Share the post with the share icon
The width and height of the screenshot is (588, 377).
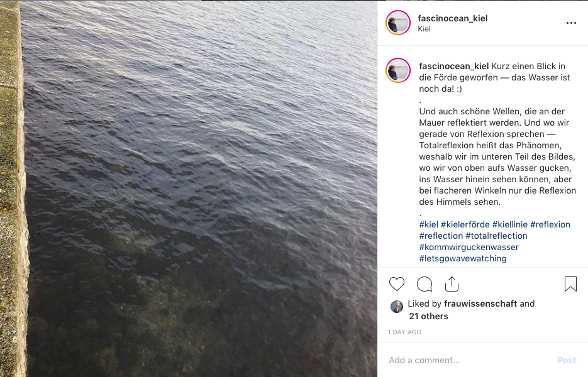pos(452,284)
